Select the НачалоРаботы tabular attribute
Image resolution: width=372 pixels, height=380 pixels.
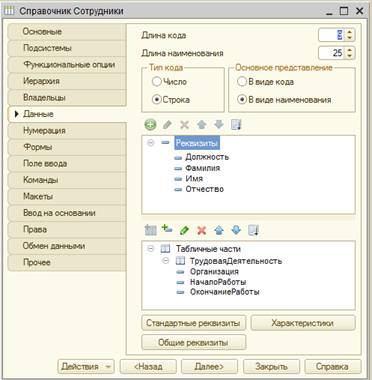click(x=218, y=282)
